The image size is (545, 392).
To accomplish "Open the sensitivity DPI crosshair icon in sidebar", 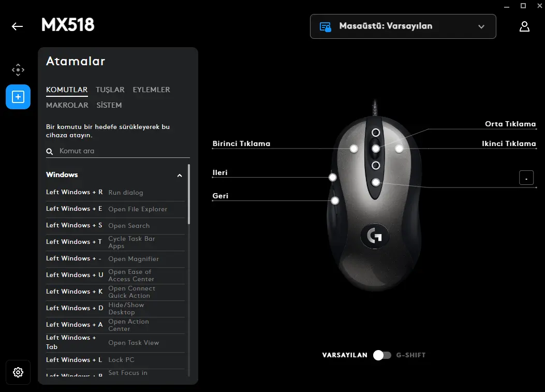I will point(18,70).
